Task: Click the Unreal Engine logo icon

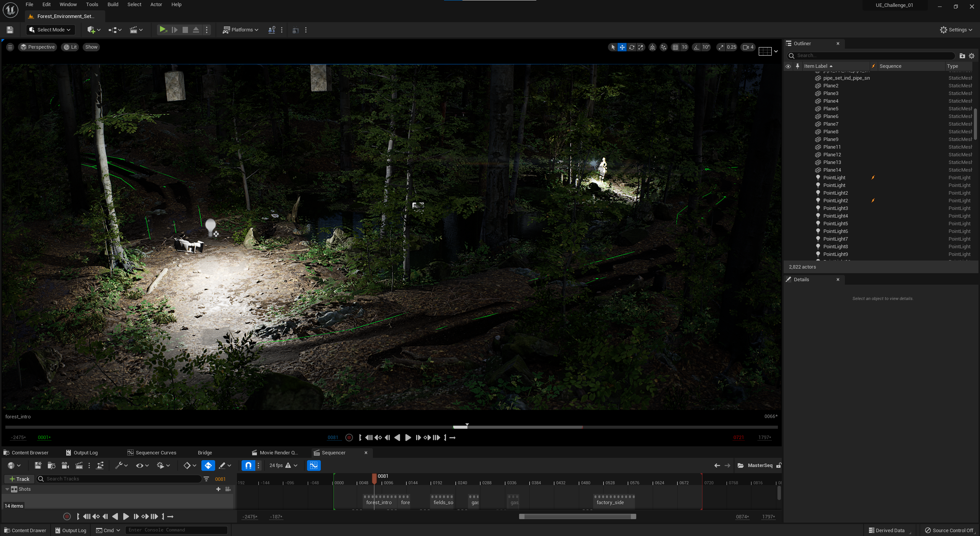Action: tap(10, 10)
